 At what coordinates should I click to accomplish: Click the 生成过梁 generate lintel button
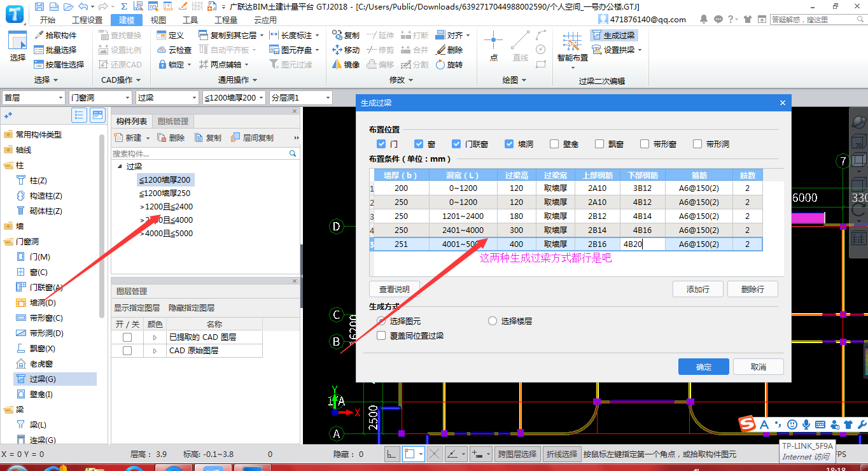[x=613, y=36]
